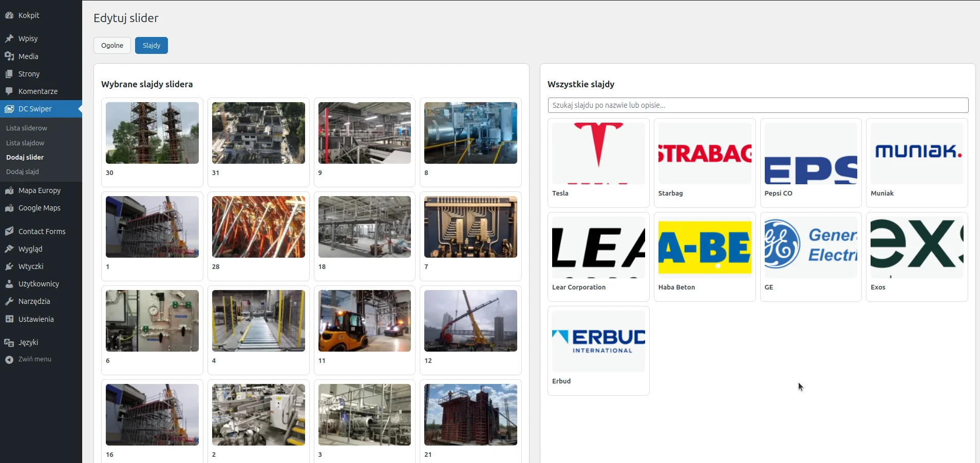Image resolution: width=980 pixels, height=463 pixels.
Task: Click the Kokpit dashboard icon
Action: pyautogui.click(x=9, y=15)
